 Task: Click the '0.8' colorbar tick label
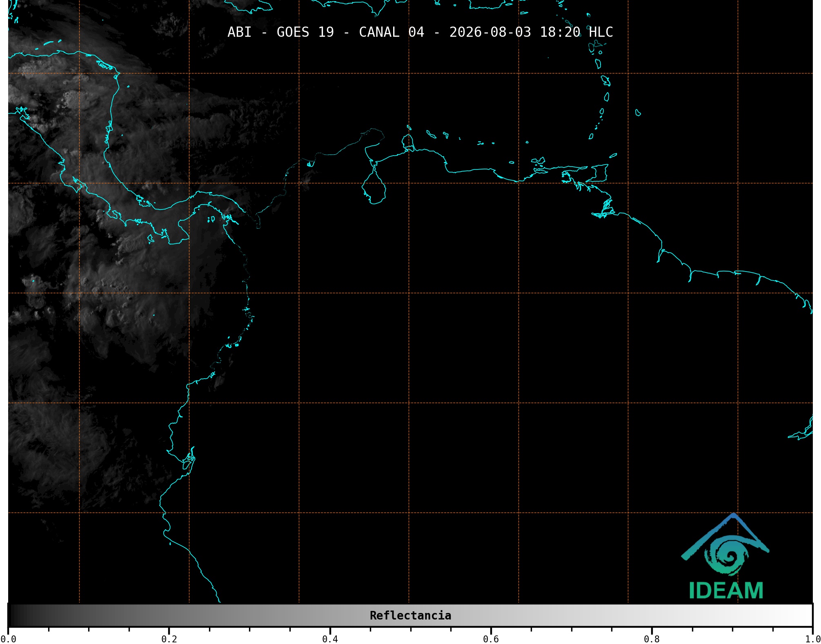point(652,639)
